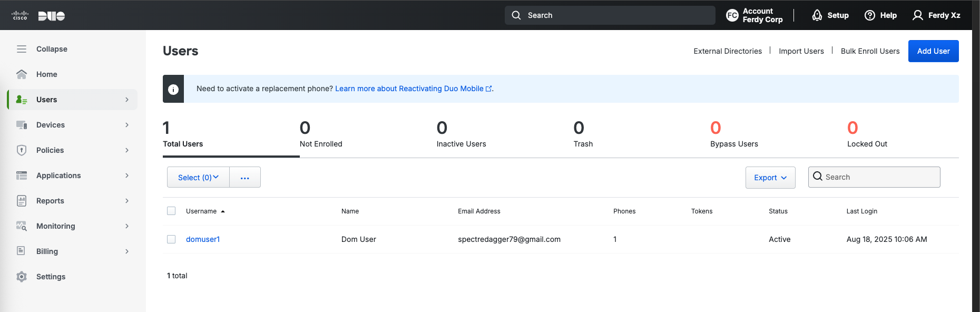Collapse the sidebar using hamburger icon
The width and height of the screenshot is (980, 312).
(22, 49)
